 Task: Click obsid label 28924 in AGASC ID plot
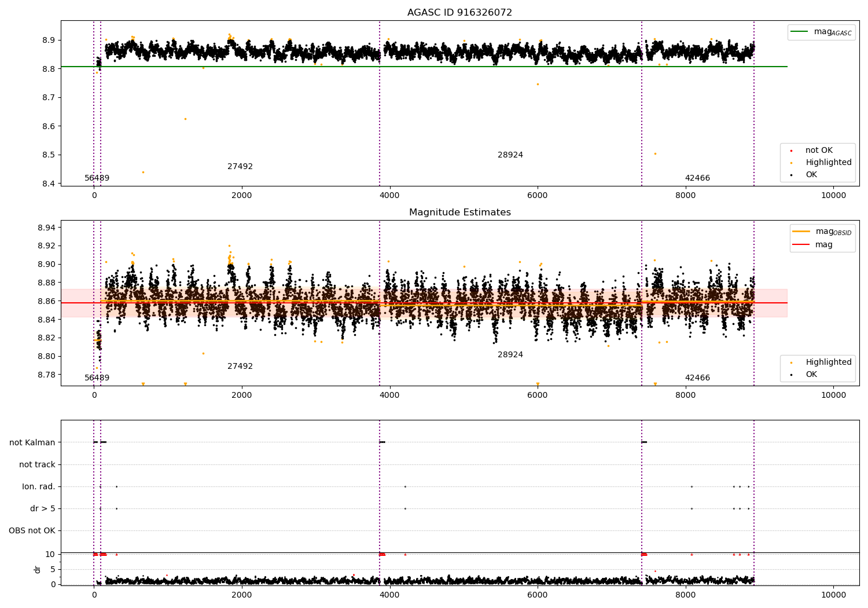pos(510,155)
